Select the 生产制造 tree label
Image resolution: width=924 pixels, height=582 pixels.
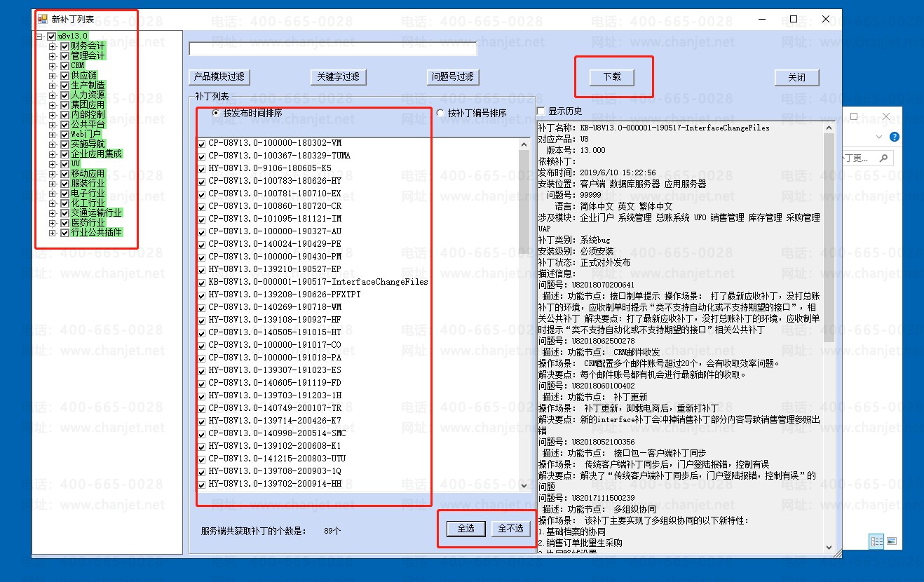pyautogui.click(x=88, y=86)
